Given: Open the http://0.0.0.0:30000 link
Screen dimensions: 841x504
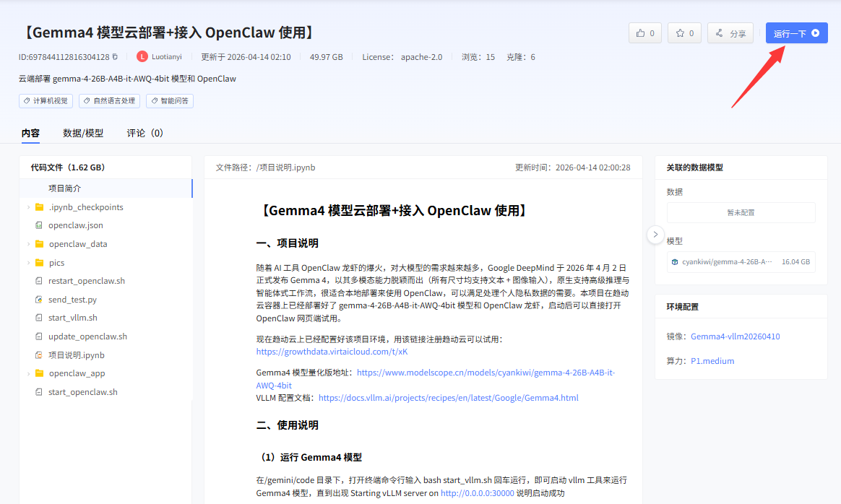Looking at the screenshot, I should pyautogui.click(x=478, y=493).
